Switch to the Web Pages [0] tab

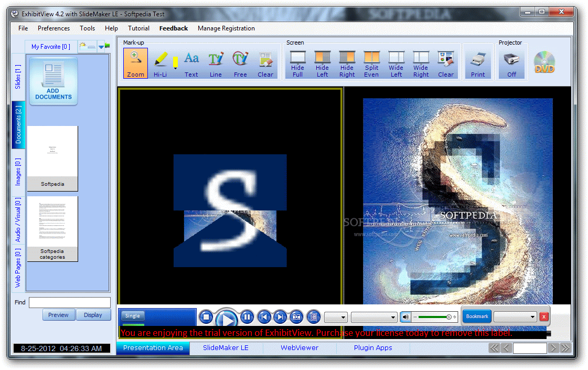18,268
